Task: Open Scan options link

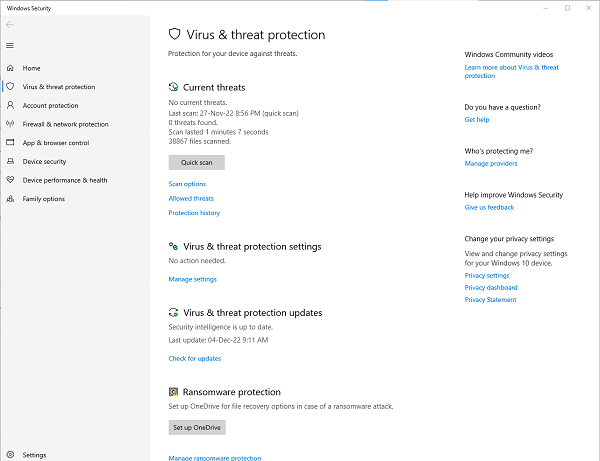Action: coord(187,184)
